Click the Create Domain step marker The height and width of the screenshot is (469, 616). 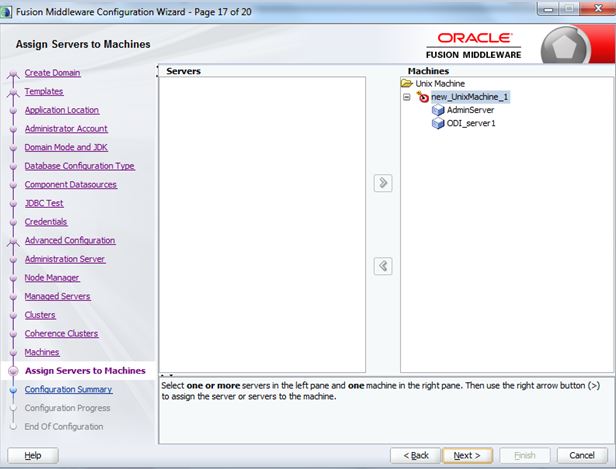click(13, 74)
